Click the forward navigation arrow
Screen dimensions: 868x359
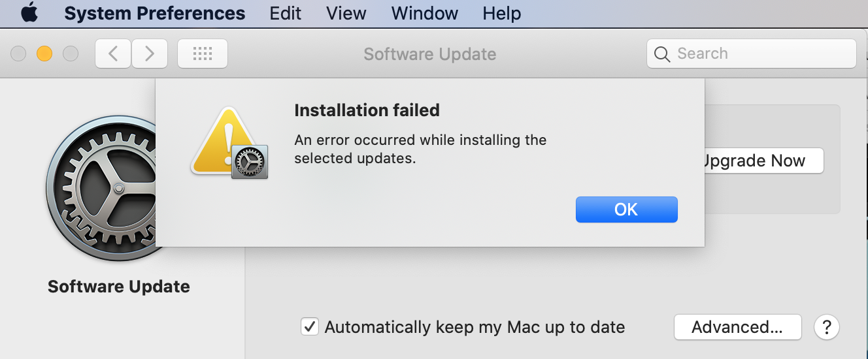click(x=150, y=54)
